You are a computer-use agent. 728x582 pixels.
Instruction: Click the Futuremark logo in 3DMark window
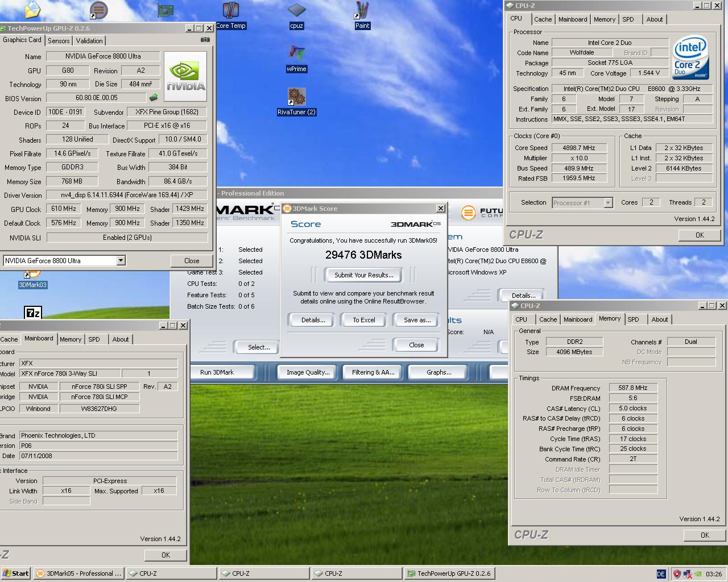click(482, 213)
